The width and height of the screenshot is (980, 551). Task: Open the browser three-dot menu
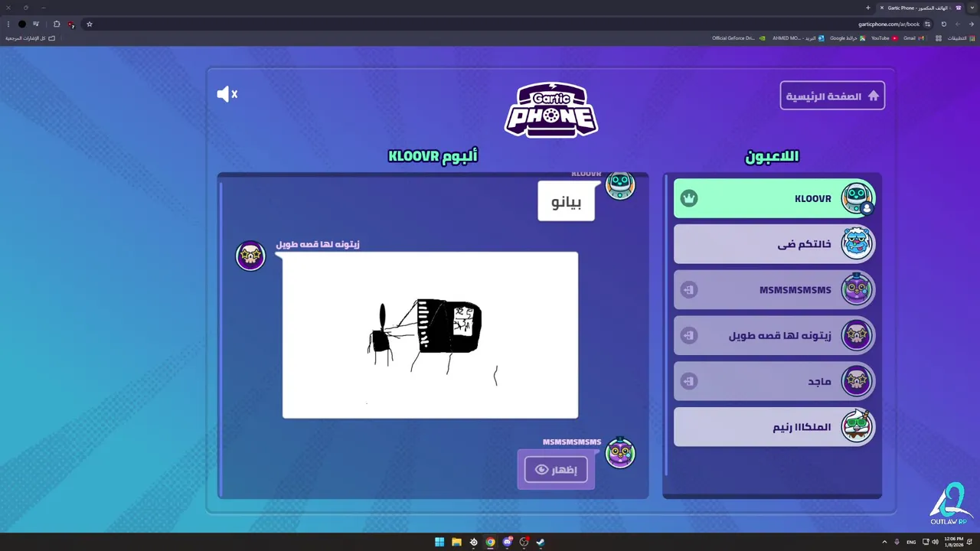(x=8, y=24)
